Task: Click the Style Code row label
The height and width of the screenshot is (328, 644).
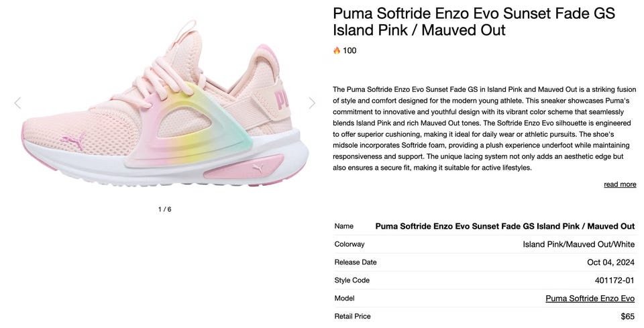Action: [x=352, y=280]
